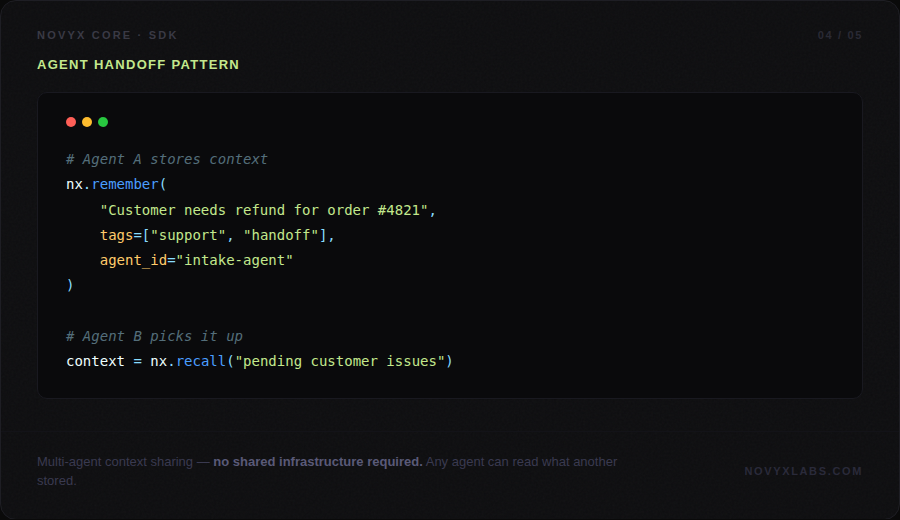Select the "intake-agent" string value
The image size is (900, 520).
point(234,260)
